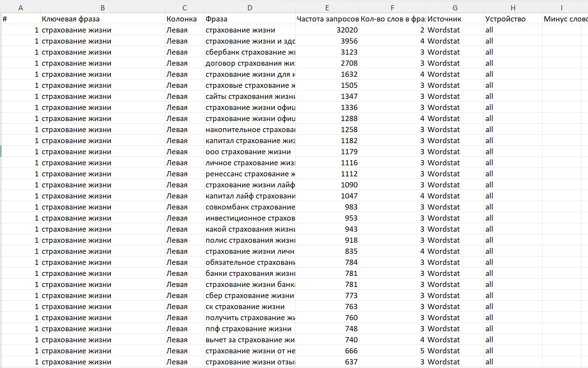Select the cell with frequency 763

point(327,307)
